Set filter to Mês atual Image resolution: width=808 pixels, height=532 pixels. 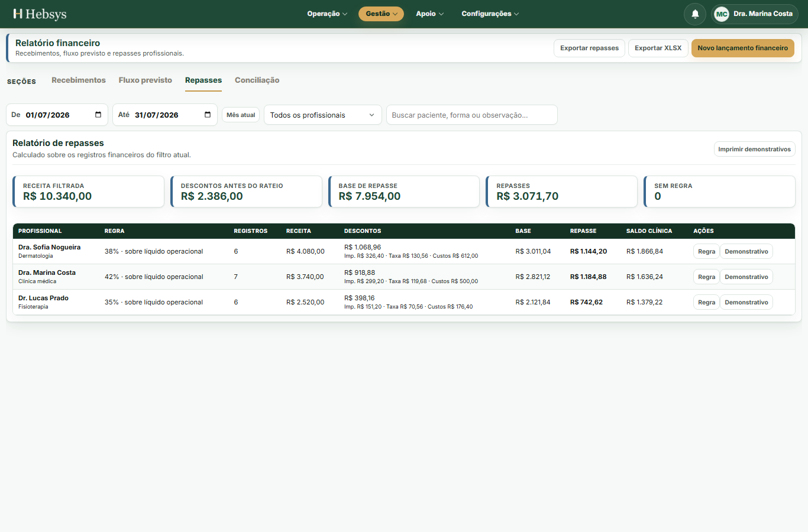tap(241, 115)
